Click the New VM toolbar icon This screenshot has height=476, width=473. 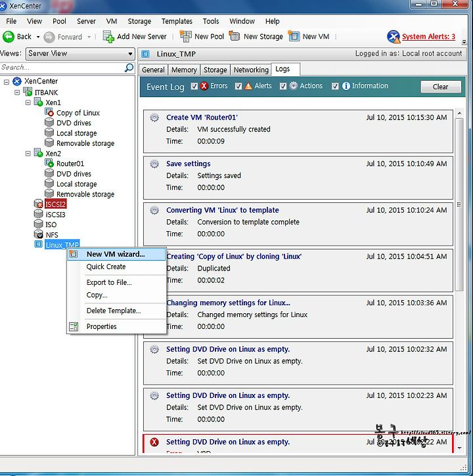(294, 36)
